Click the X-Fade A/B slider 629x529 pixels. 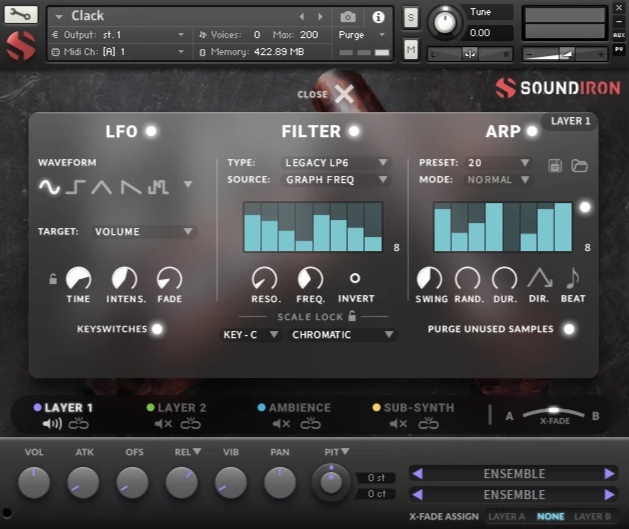point(554,411)
